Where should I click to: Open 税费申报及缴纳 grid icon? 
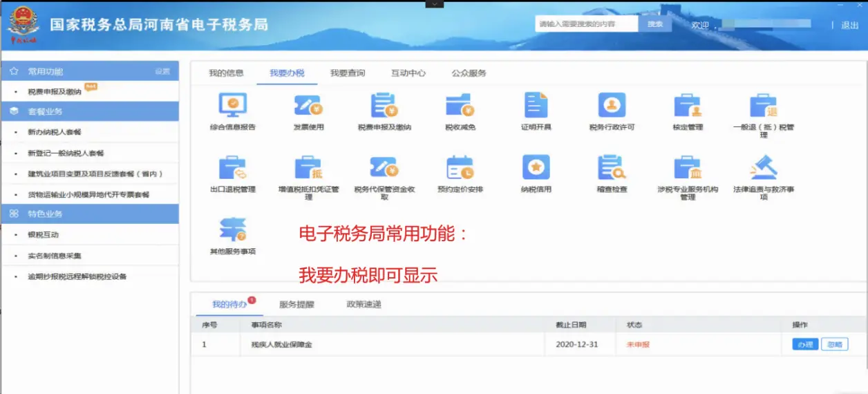pyautogui.click(x=384, y=105)
